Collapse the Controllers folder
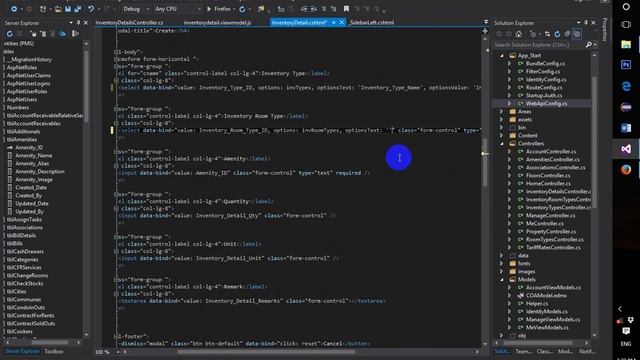 pyautogui.click(x=502, y=144)
